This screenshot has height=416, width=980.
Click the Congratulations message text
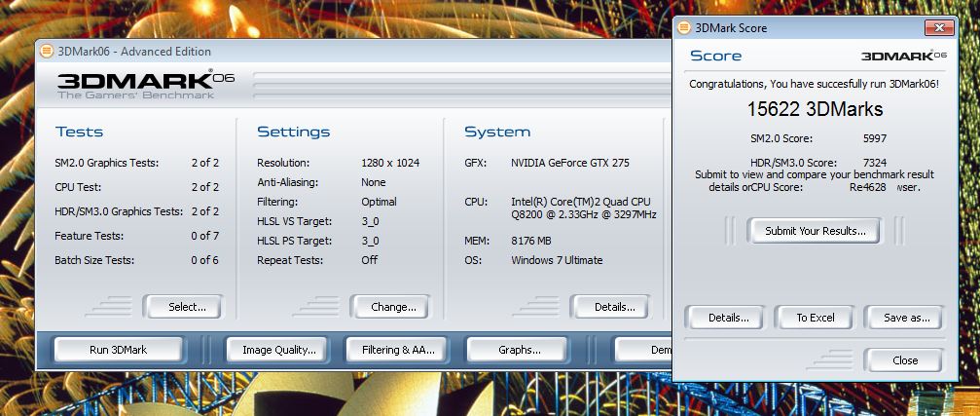814,84
